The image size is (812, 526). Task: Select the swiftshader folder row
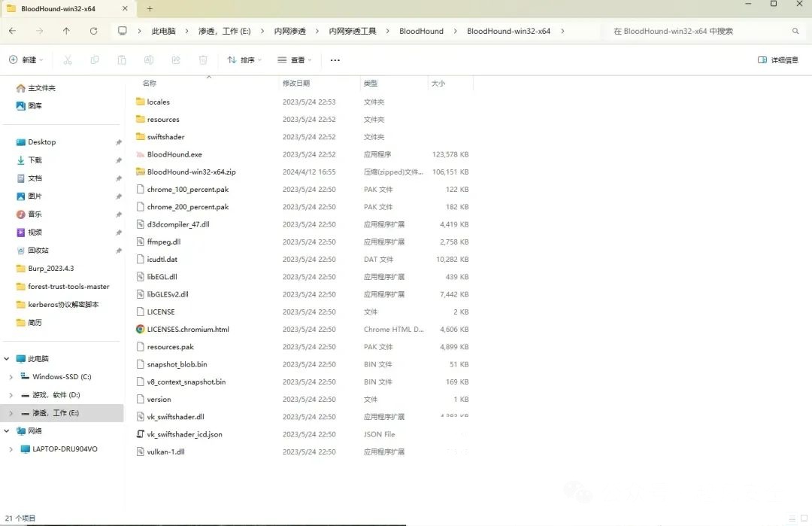pos(303,137)
